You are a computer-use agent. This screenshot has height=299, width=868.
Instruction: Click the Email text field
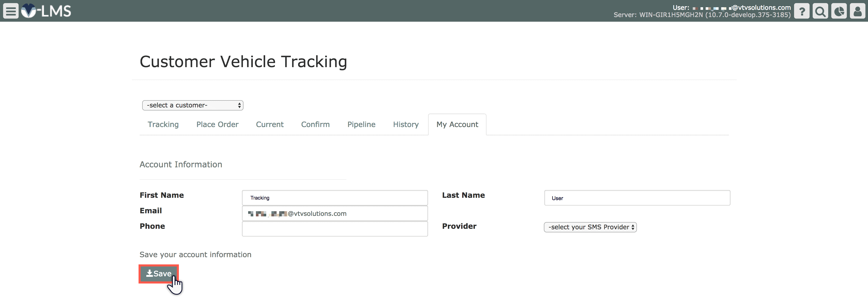[x=334, y=214]
